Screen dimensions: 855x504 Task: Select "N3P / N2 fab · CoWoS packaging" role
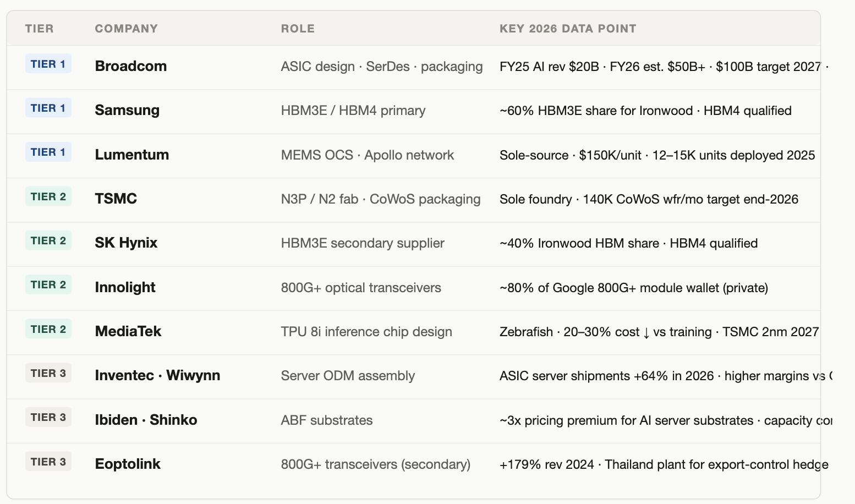381,199
